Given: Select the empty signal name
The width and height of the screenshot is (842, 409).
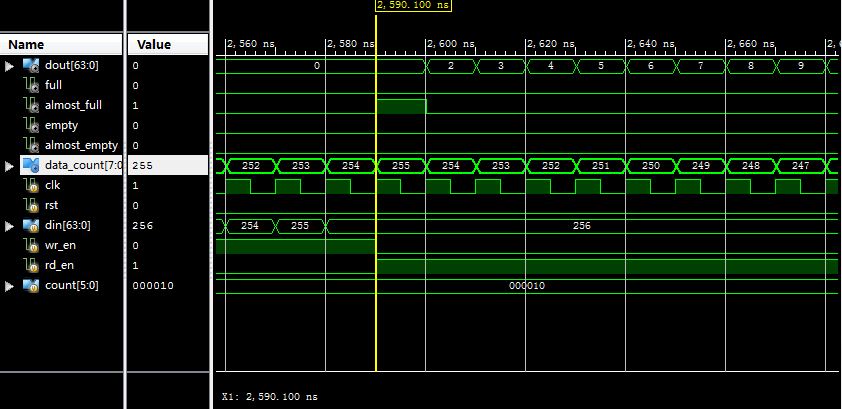Looking at the screenshot, I should [61, 126].
